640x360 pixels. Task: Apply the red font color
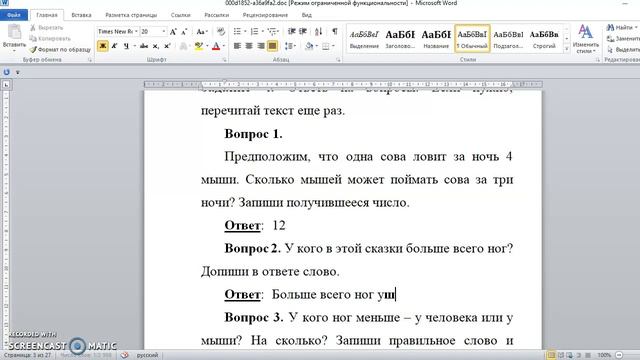[216, 46]
